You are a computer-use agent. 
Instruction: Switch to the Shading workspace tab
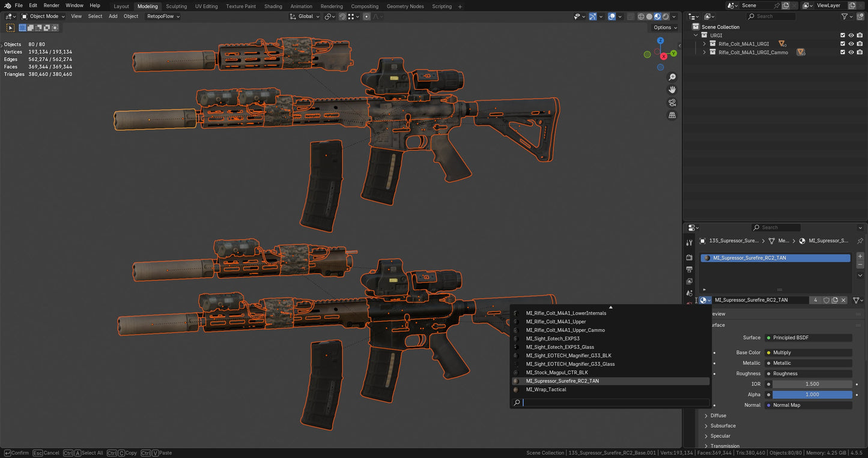[273, 6]
